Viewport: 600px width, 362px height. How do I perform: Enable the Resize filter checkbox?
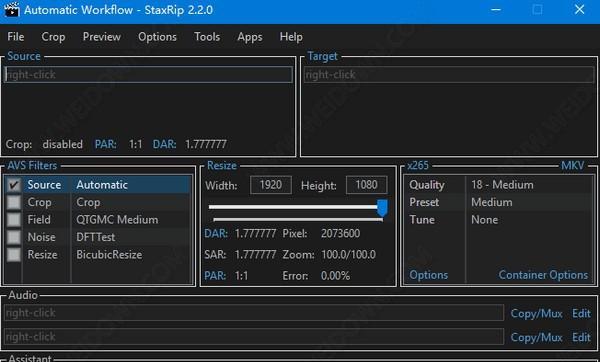(x=14, y=255)
